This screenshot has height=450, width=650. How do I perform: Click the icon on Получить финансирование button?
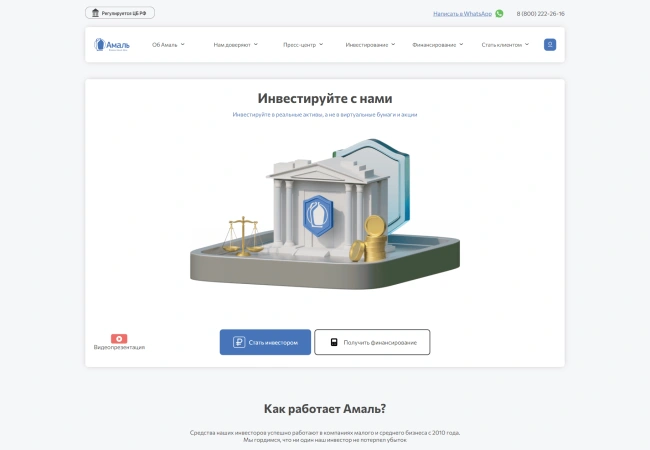334,342
